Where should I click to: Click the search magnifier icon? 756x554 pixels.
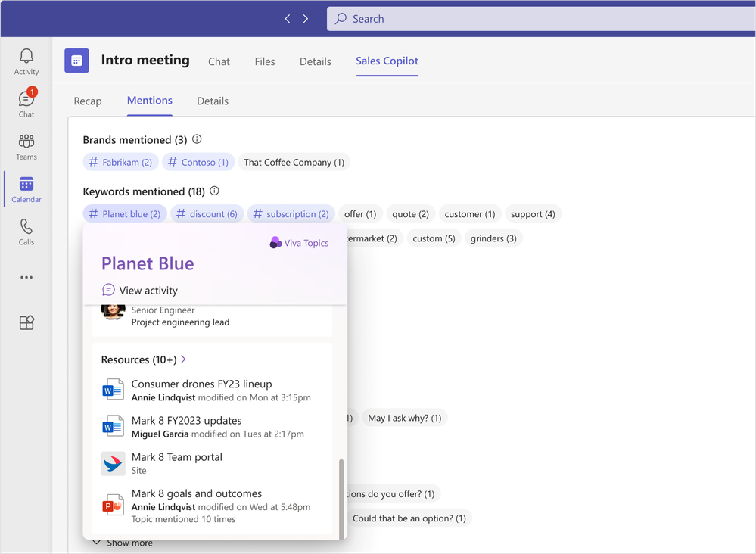341,19
